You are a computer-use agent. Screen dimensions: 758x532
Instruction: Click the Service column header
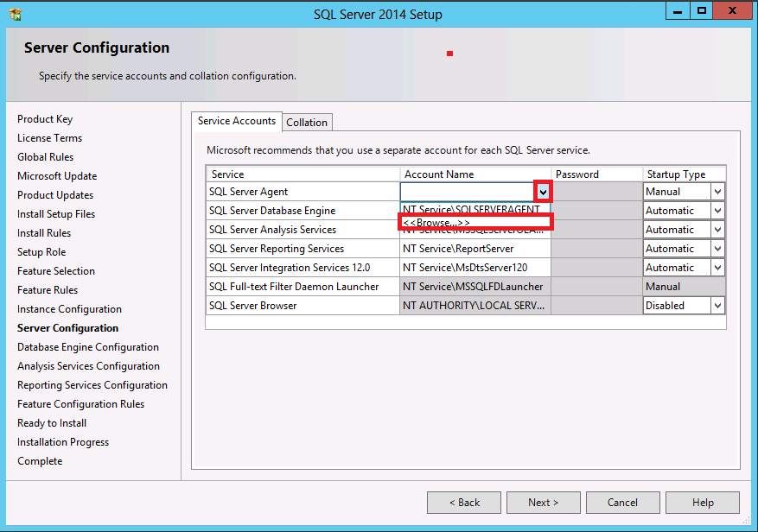coord(303,174)
